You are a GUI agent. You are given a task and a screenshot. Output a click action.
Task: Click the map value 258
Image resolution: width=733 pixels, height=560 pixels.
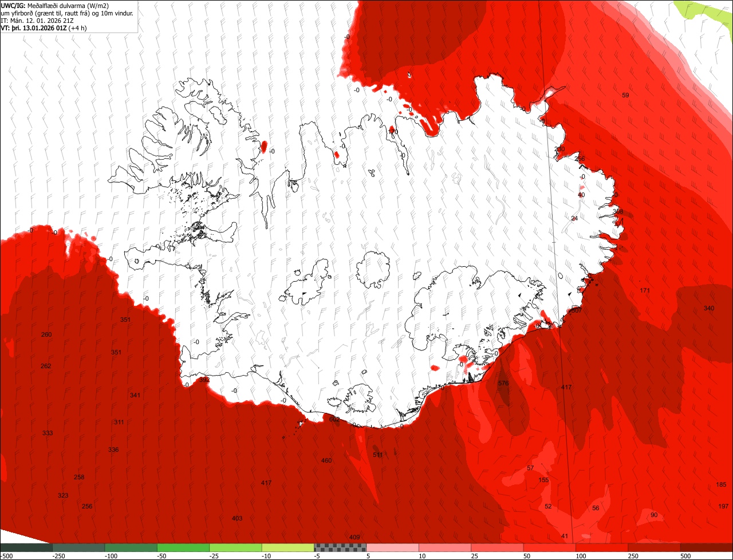(x=79, y=477)
